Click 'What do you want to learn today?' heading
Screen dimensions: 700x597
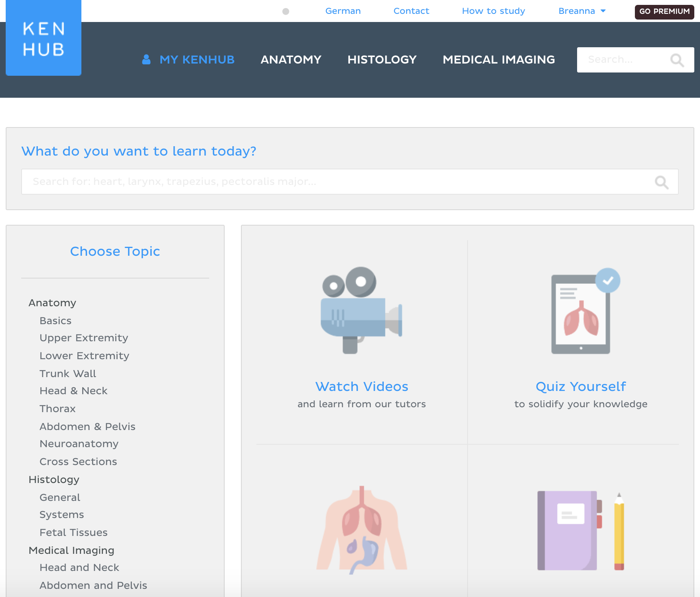139,151
